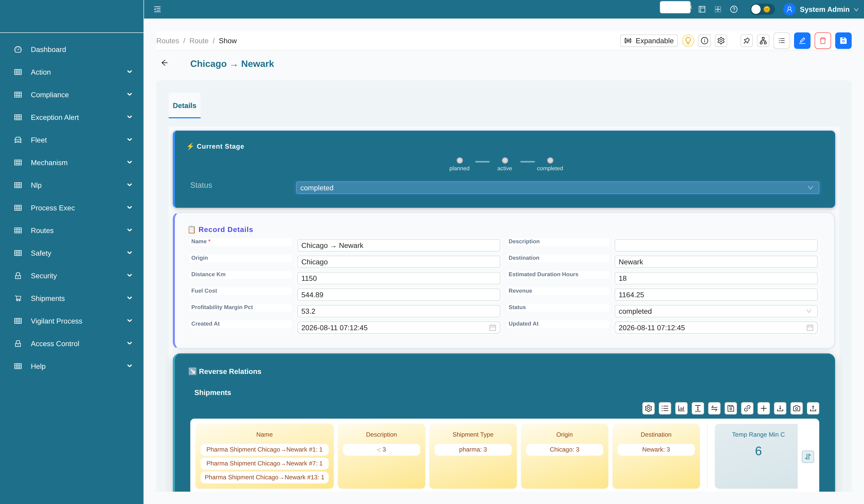The height and width of the screenshot is (504, 864).
Task: Open the Record Details Status dropdown
Action: [x=716, y=311]
